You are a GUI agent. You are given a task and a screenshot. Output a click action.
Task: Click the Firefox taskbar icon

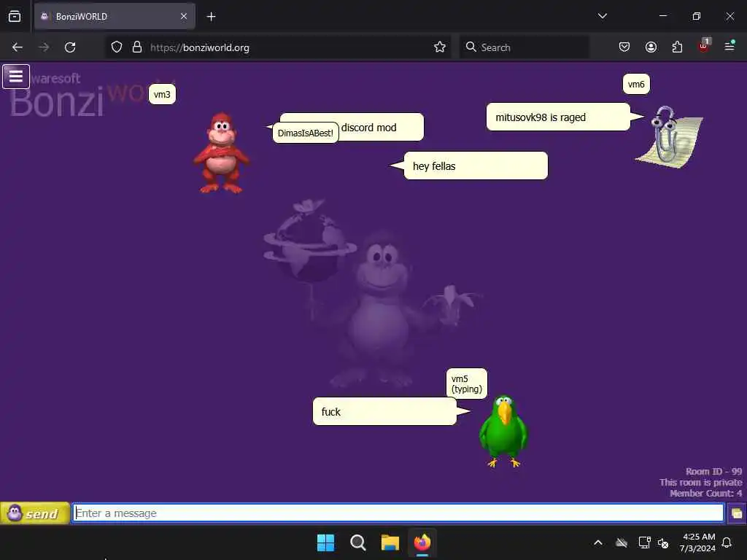click(x=422, y=542)
